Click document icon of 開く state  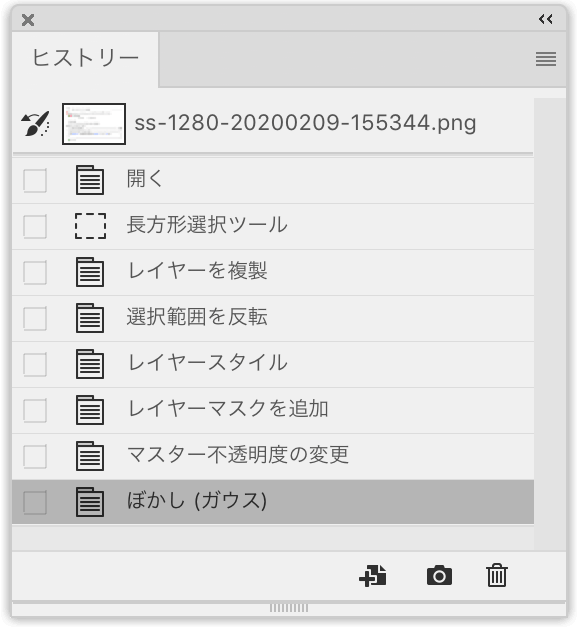90,180
